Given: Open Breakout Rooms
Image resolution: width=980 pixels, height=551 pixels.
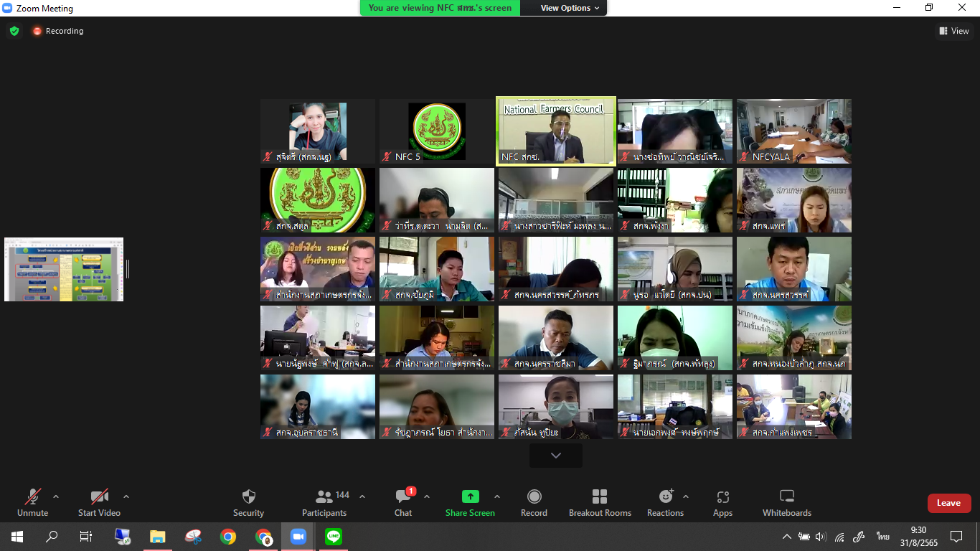Looking at the screenshot, I should (x=600, y=497).
